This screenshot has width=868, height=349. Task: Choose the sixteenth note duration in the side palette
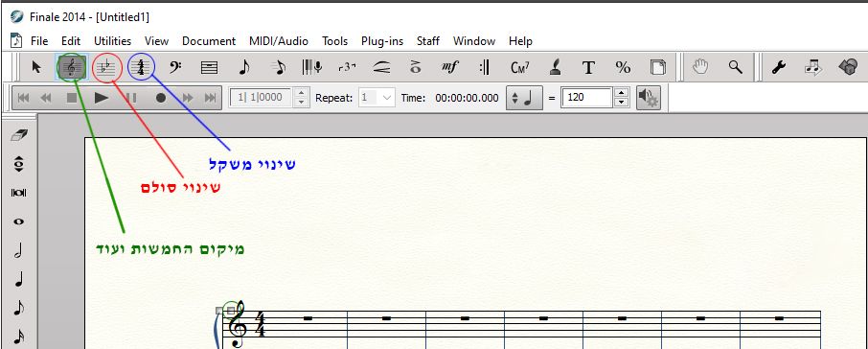pyautogui.click(x=19, y=336)
